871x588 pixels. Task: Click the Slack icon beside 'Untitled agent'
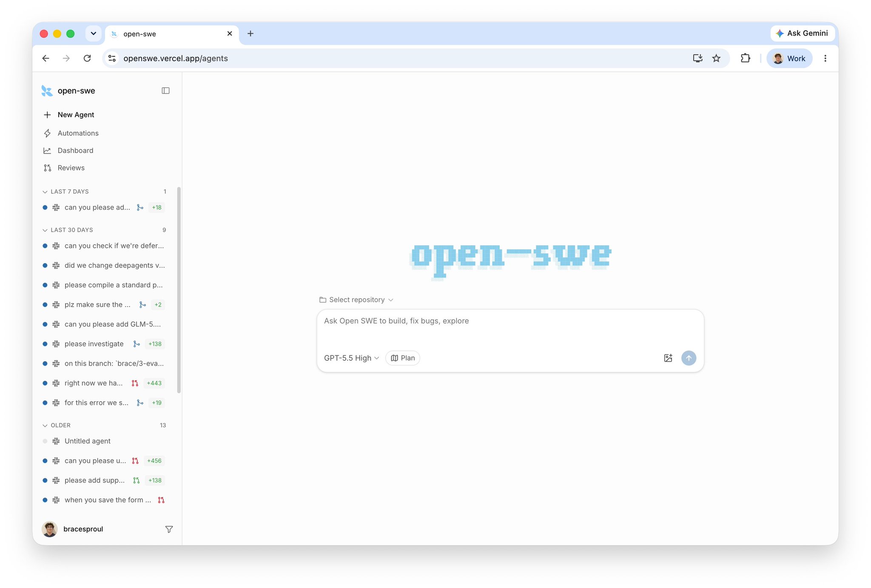point(56,441)
